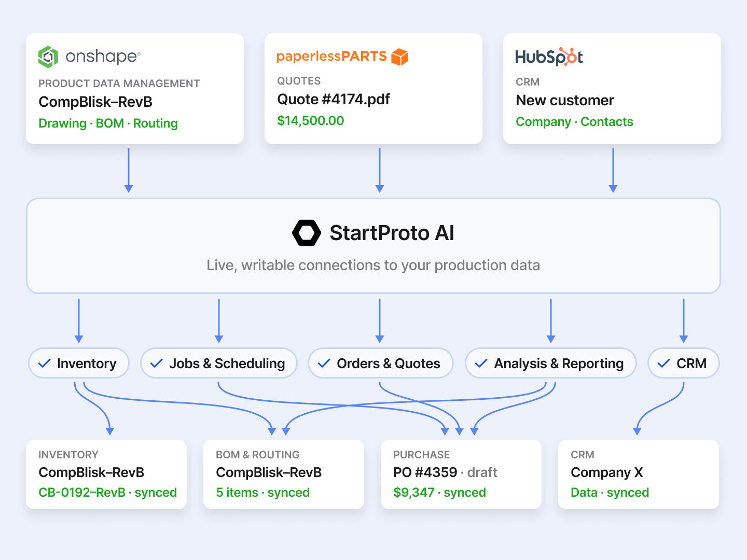Open the Company X CRM record
This screenshot has height=560, width=747.
(x=606, y=472)
